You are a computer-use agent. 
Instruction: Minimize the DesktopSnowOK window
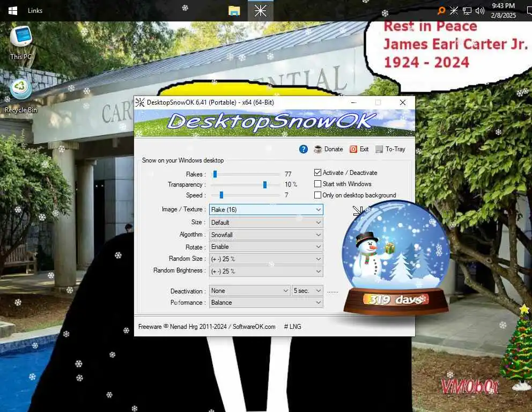coord(353,102)
